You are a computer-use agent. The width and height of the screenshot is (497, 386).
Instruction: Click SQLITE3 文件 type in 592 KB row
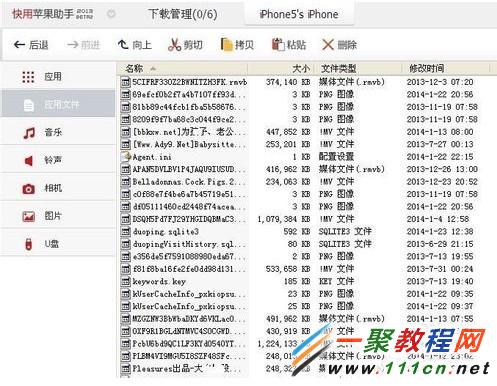(345, 231)
